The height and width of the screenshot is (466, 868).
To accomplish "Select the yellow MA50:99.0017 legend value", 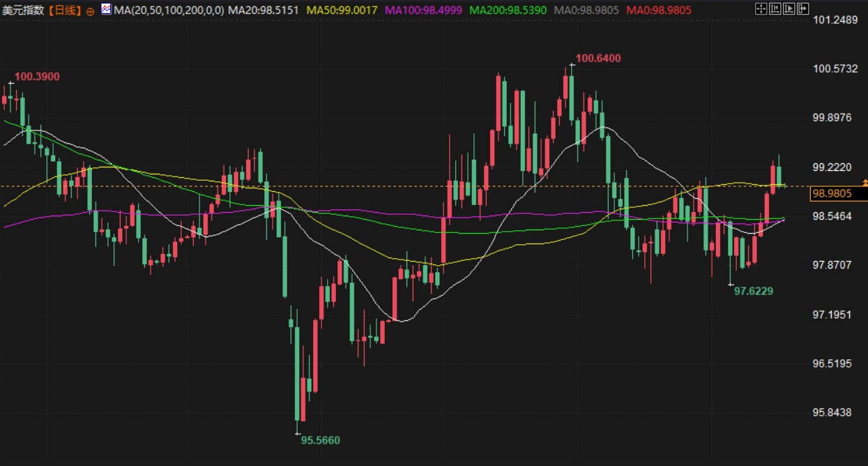I will point(342,10).
